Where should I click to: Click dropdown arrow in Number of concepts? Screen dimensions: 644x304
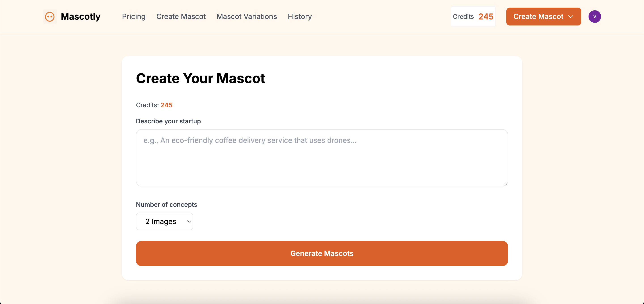click(189, 221)
